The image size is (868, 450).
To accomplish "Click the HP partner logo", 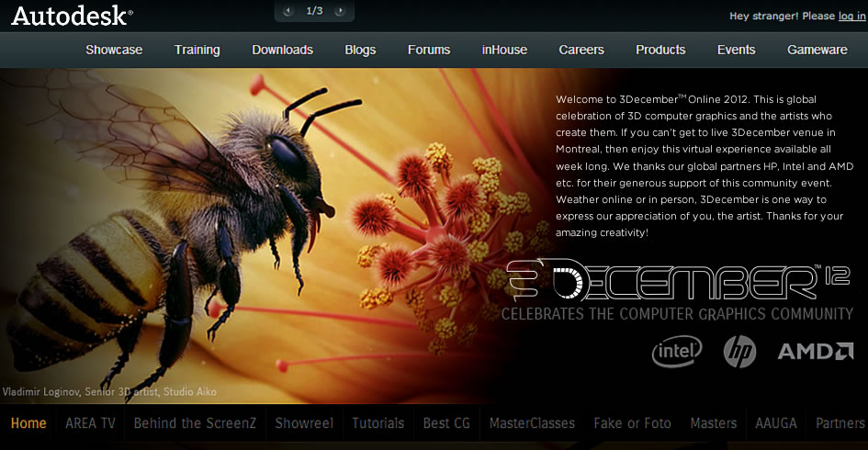I will (x=739, y=352).
